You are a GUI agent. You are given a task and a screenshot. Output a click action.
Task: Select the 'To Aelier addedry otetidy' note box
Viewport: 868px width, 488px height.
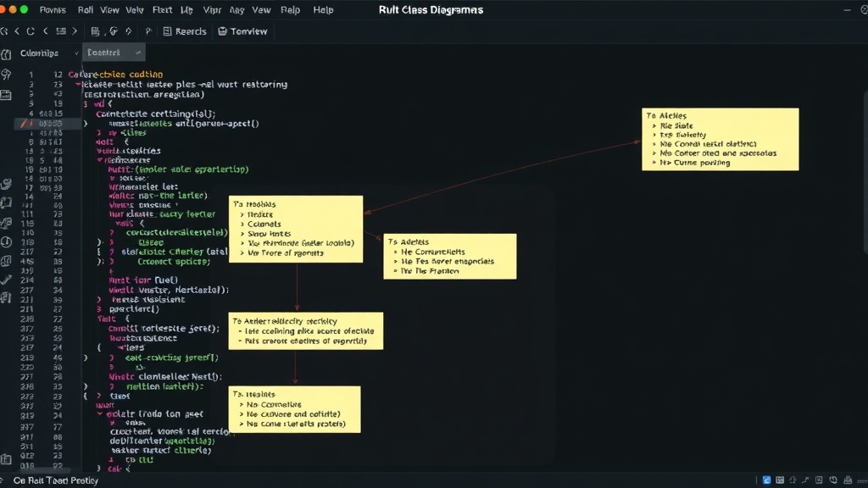pos(305,331)
